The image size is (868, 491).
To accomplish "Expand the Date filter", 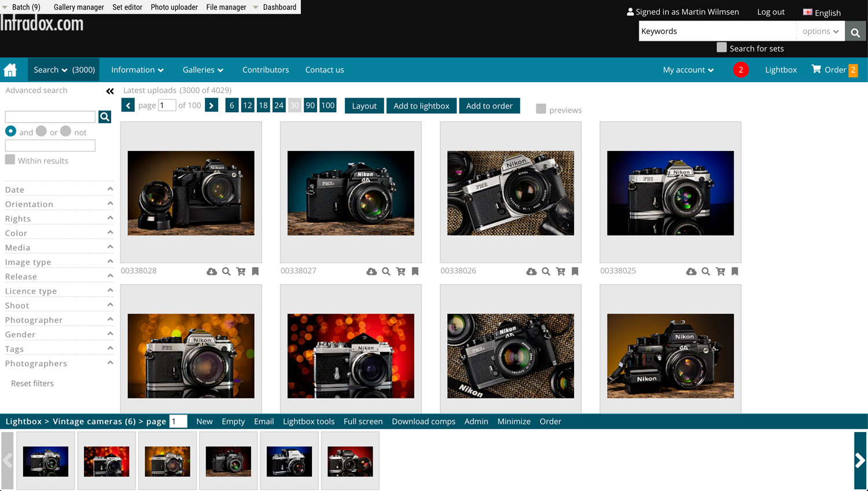I will click(x=58, y=189).
